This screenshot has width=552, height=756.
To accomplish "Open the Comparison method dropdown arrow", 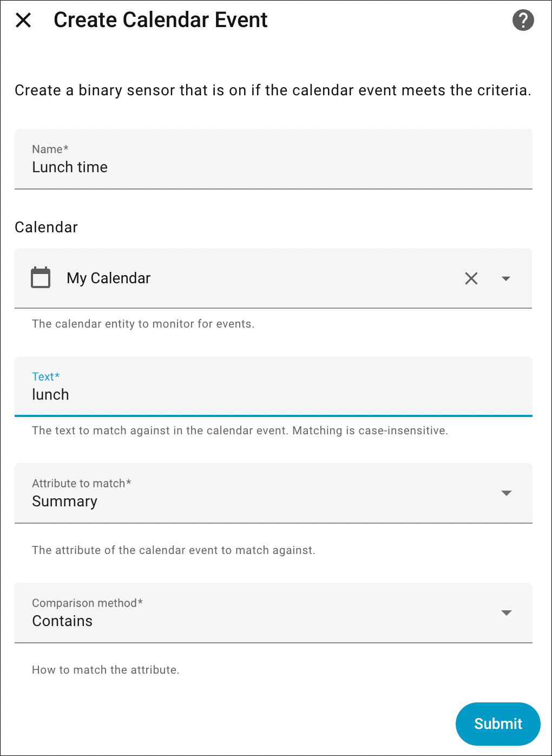I will click(x=506, y=613).
